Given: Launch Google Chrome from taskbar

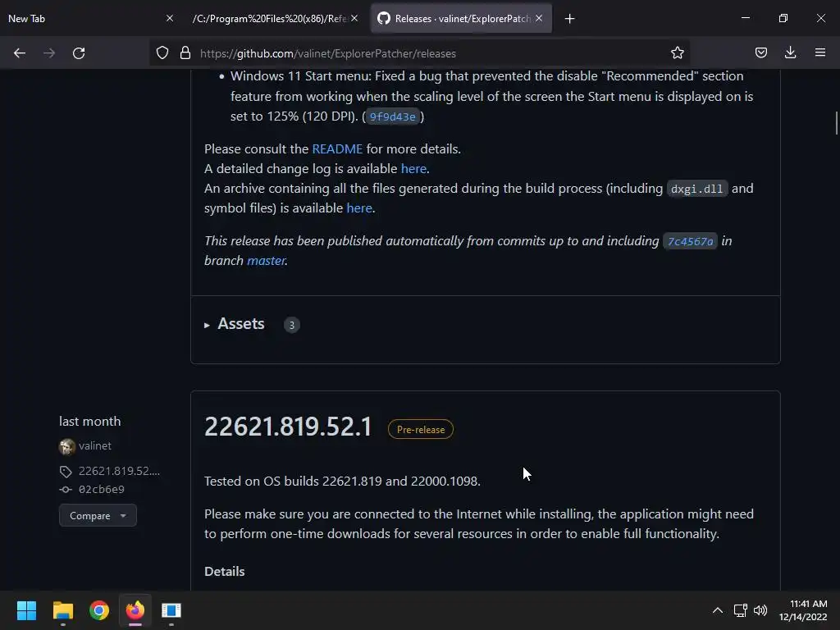Looking at the screenshot, I should coord(99,610).
